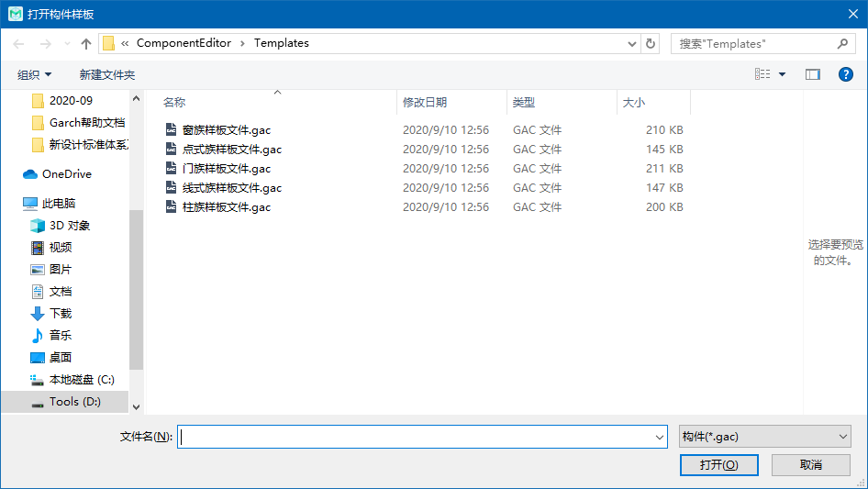This screenshot has height=489, width=868.
Task: Refresh the Templates folder view
Action: point(651,44)
